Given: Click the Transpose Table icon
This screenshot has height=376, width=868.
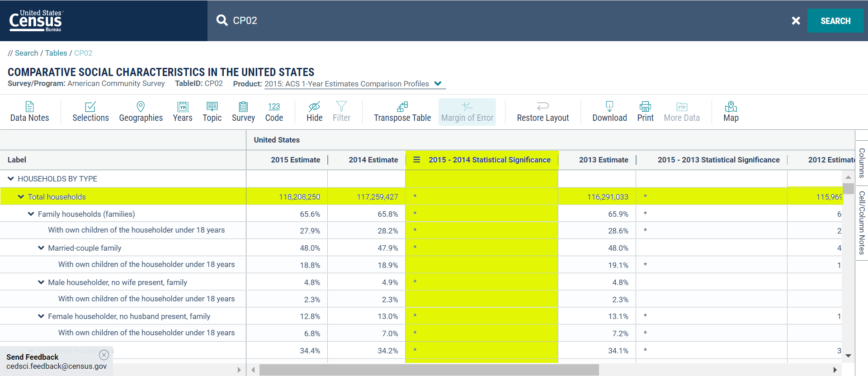Looking at the screenshot, I should click(402, 106).
